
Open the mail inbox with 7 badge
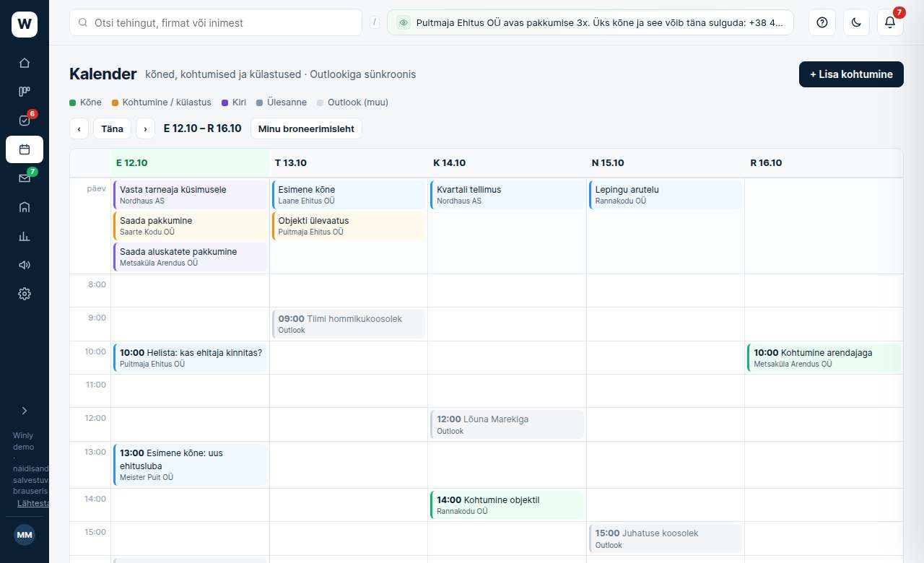tap(25, 178)
